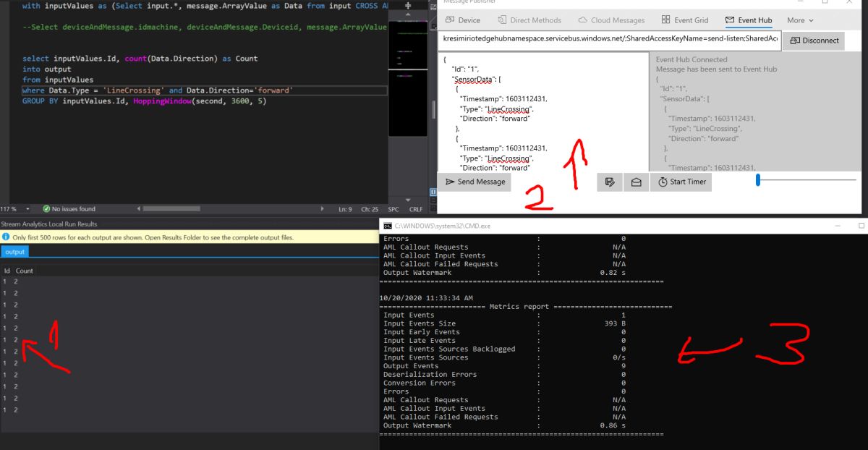Click the Ch: 25 status indicator
Screen dimensions: 868x450
click(x=370, y=209)
